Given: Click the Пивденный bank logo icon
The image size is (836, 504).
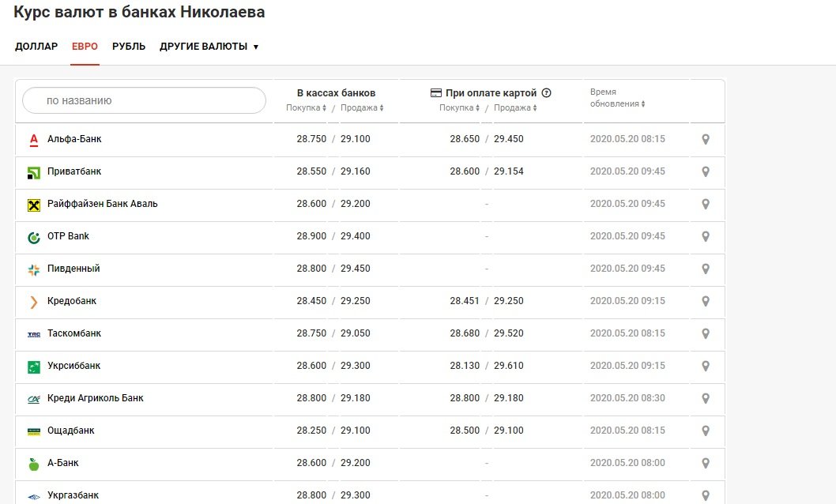Looking at the screenshot, I should click(34, 270).
